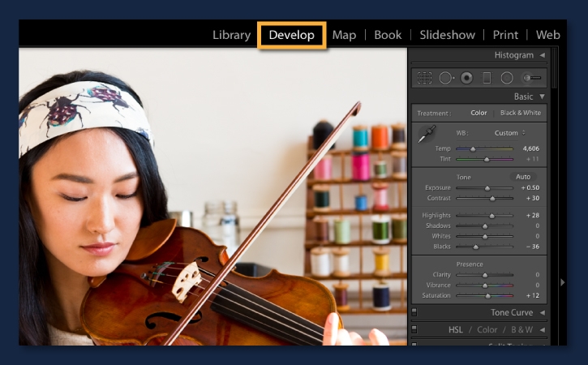588x365 pixels.
Task: Toggle the Tone Curve panel switch
Action: pos(414,311)
